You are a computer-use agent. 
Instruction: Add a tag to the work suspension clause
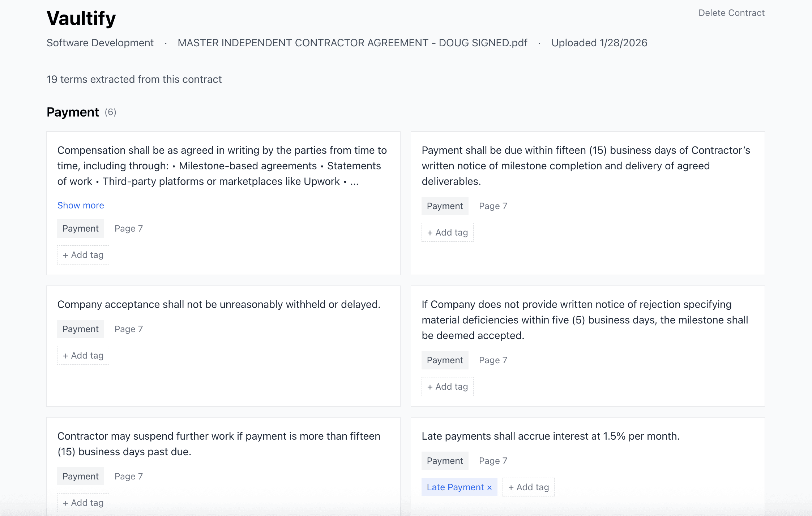[83, 503]
